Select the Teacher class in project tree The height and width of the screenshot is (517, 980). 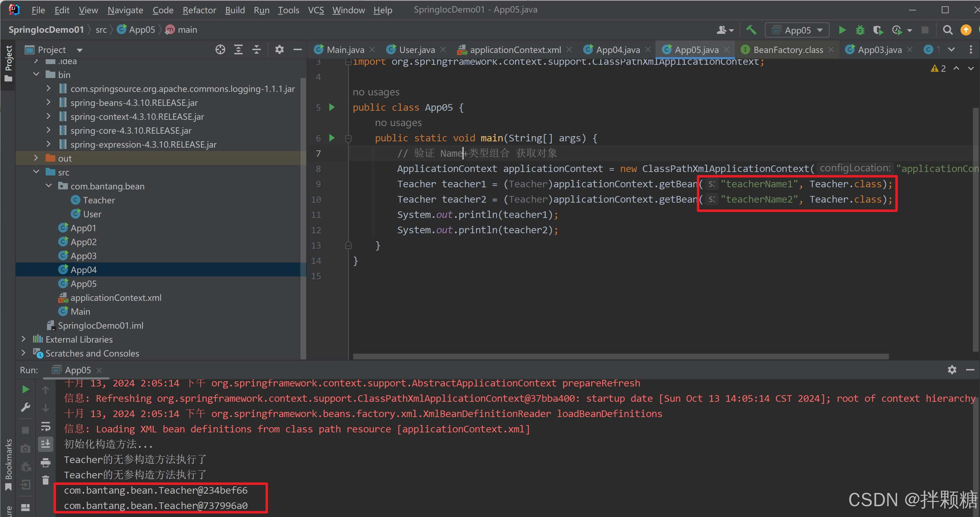click(x=99, y=200)
